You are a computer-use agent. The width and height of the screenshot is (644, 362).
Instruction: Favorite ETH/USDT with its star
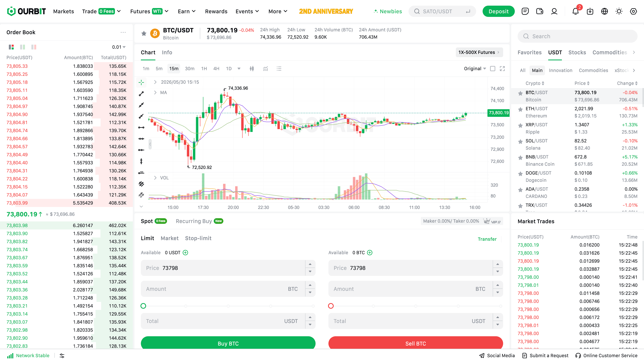520,109
